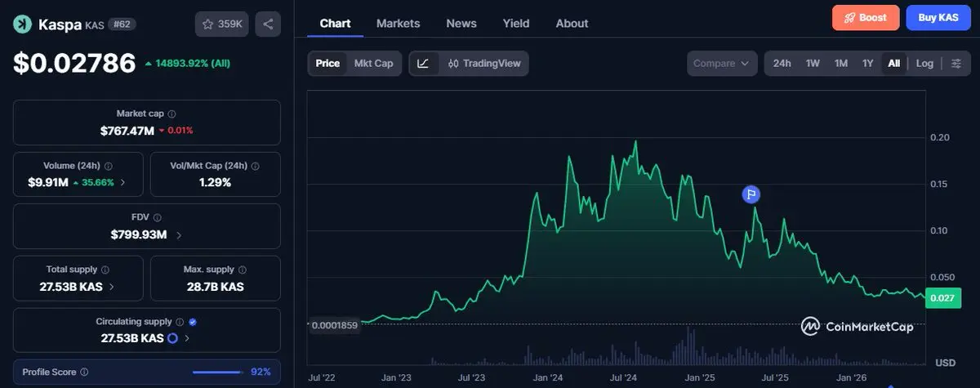This screenshot has height=388, width=980.
Task: Click the #62 rank badge
Action: 123,25
